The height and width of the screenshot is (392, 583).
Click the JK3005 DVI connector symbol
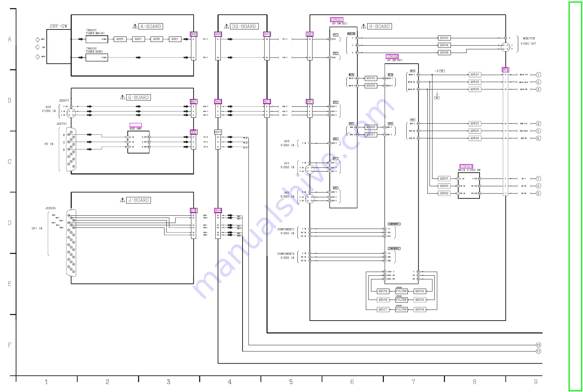[71, 243]
